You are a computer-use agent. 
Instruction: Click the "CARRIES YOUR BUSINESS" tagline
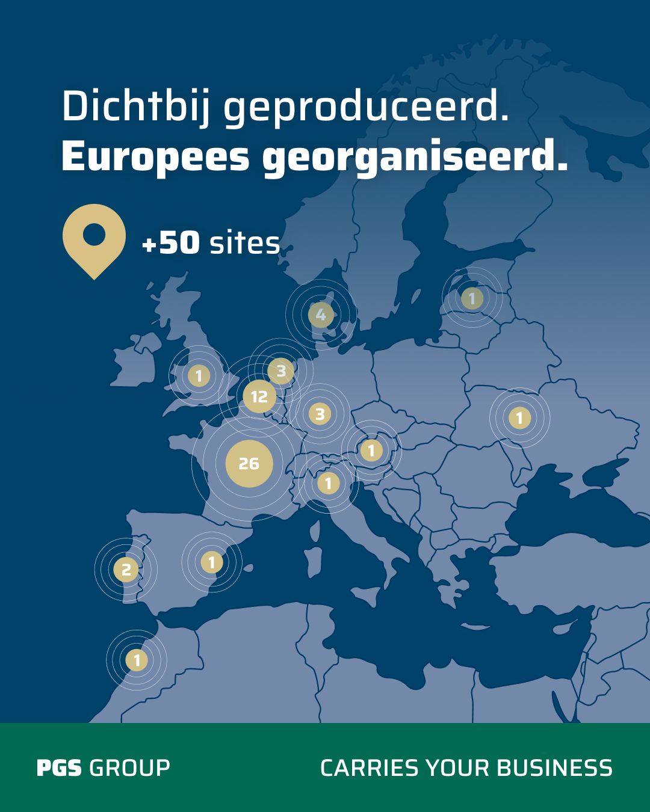pyautogui.click(x=466, y=768)
